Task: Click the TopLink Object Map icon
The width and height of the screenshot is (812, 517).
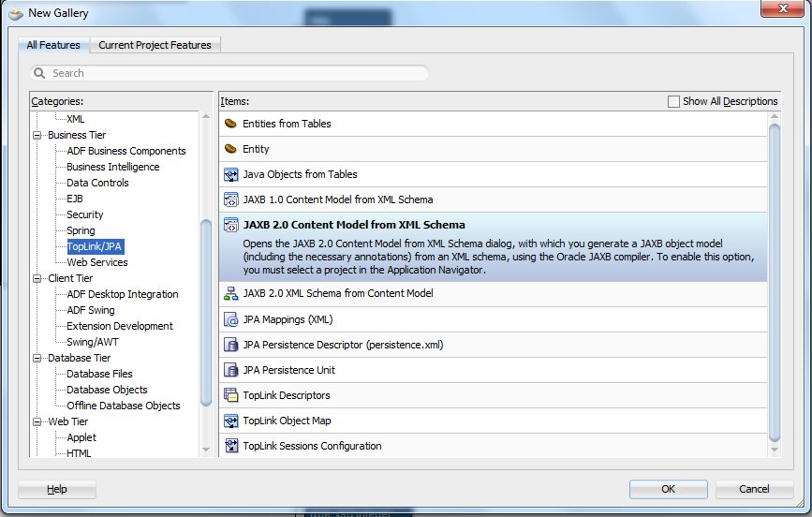Action: (x=230, y=421)
